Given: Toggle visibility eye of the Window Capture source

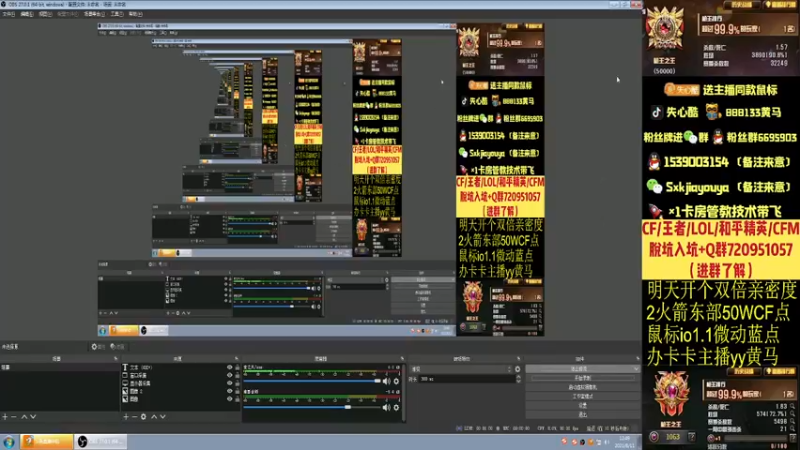Looking at the screenshot, I should [229, 376].
